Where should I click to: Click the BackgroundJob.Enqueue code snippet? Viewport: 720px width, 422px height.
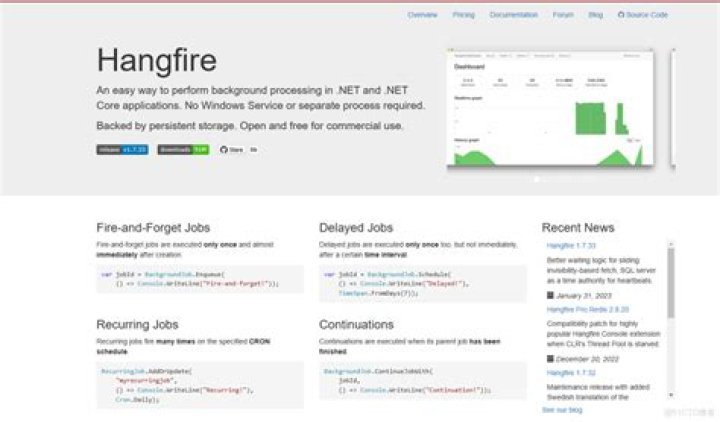pos(200,279)
